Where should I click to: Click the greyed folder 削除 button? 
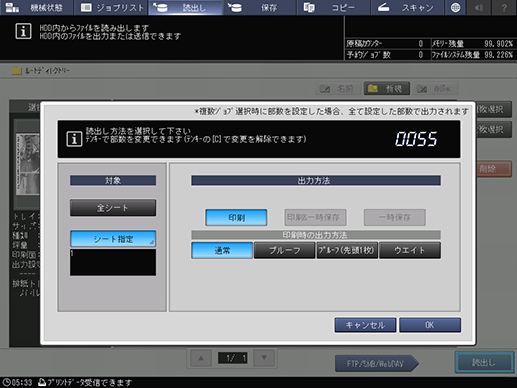tap(435, 89)
